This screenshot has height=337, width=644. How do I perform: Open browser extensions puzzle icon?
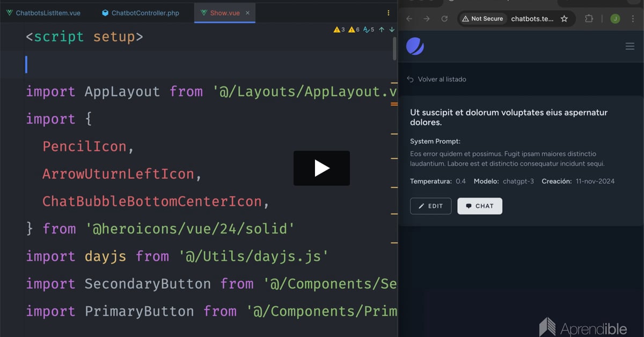[x=589, y=19]
